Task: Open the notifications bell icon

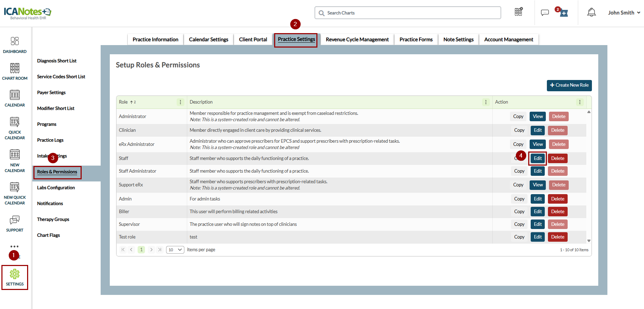Action: point(591,13)
